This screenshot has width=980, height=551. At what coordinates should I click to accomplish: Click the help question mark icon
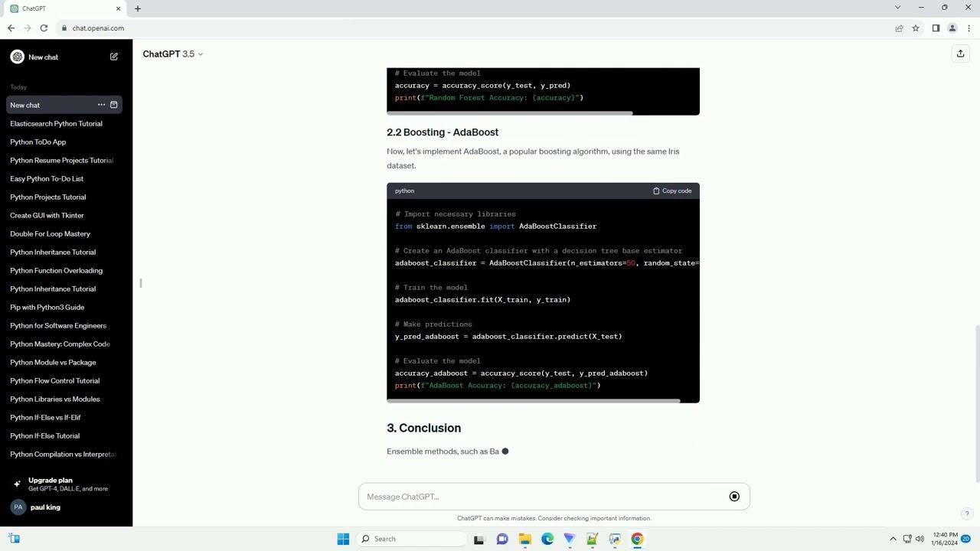pyautogui.click(x=967, y=514)
